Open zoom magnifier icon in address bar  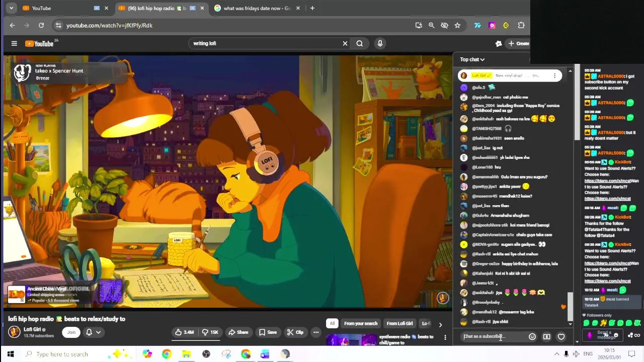coord(432,25)
